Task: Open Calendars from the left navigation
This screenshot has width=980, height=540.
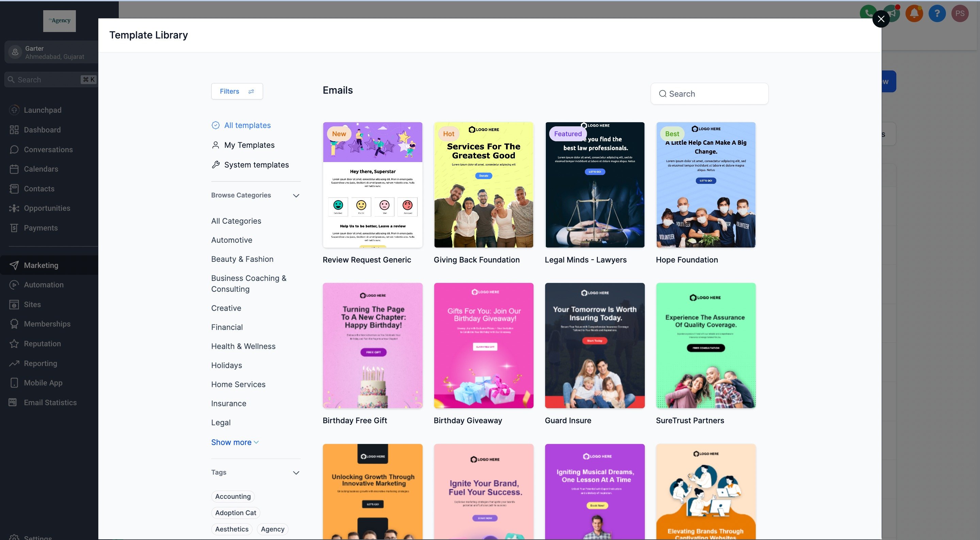Action: (x=41, y=169)
